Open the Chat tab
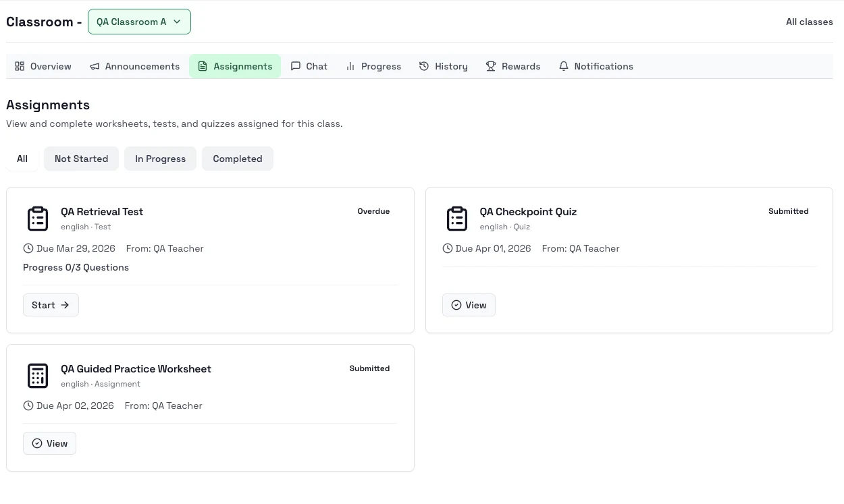This screenshot has height=504, width=844. (x=309, y=66)
